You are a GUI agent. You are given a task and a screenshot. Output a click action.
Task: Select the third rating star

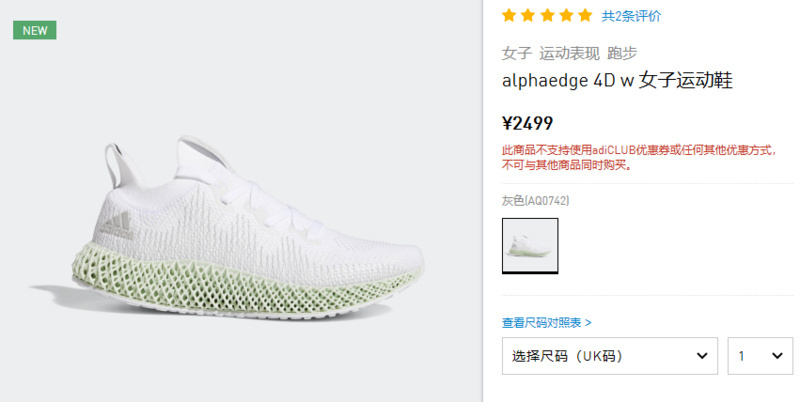(547, 15)
